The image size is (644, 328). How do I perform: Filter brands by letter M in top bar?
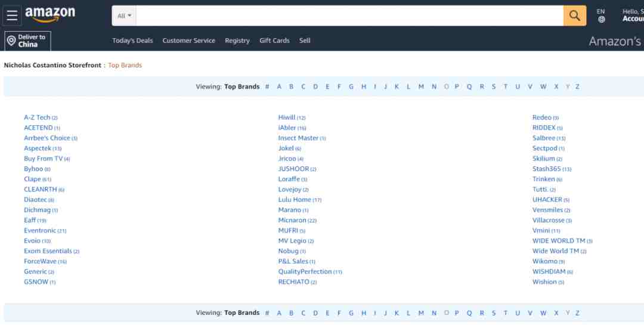click(x=421, y=86)
